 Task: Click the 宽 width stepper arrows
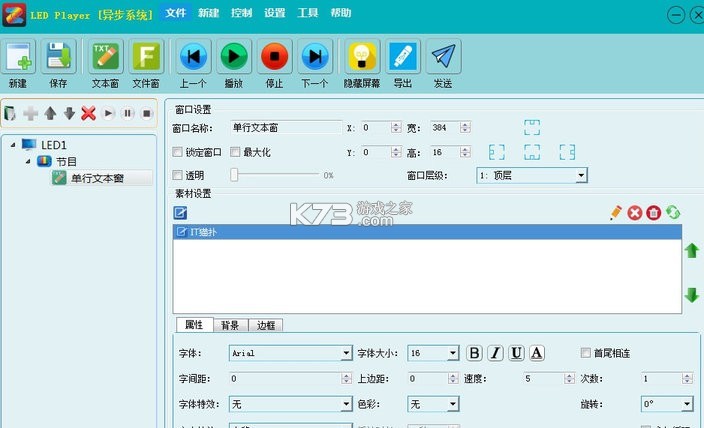point(465,128)
